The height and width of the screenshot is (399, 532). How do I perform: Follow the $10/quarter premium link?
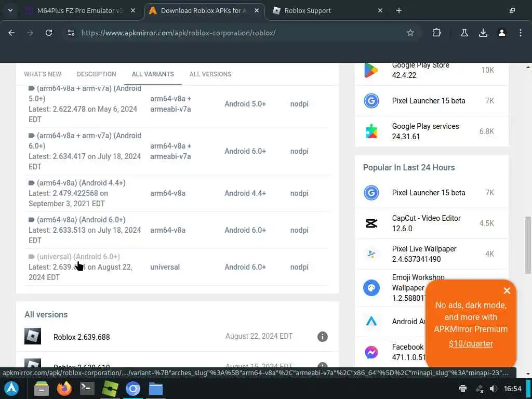pos(471,344)
